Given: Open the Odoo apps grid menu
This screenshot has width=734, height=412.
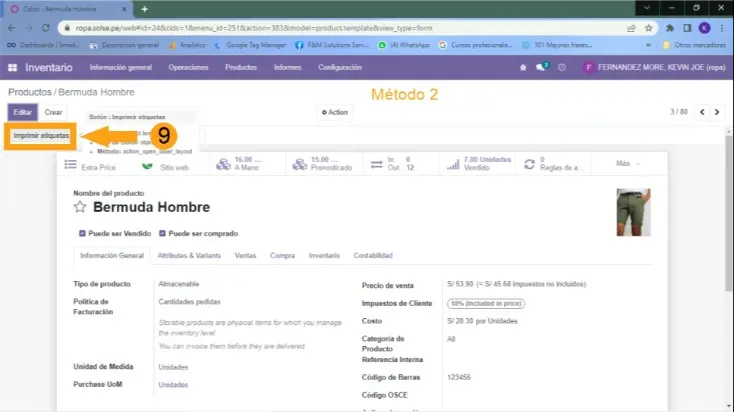Looking at the screenshot, I should pyautogui.click(x=13, y=67).
